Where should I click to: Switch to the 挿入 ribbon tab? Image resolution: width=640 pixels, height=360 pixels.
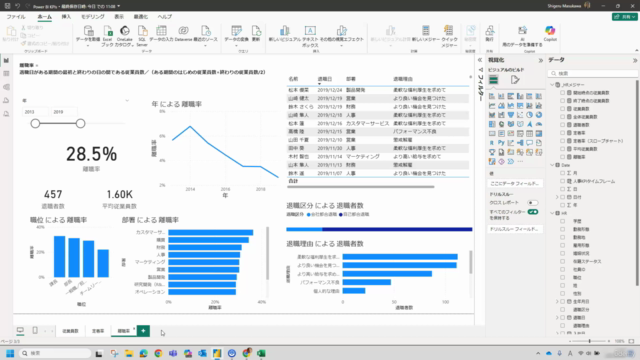[66, 17]
